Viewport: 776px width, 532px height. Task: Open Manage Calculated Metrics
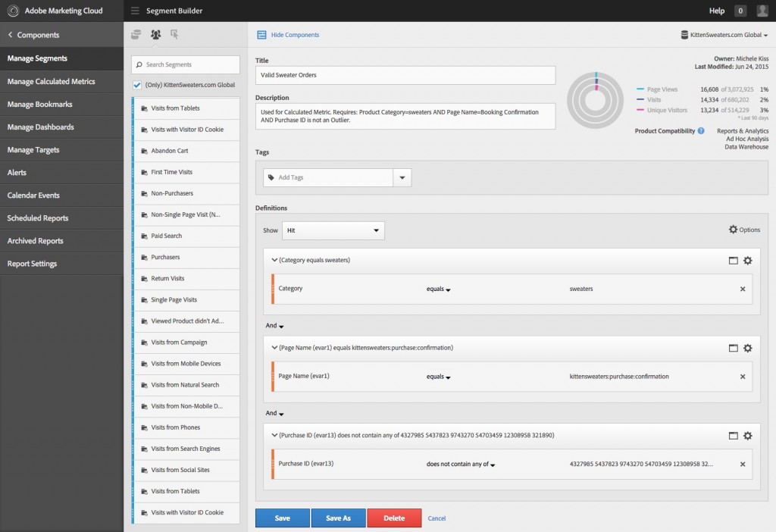(61, 82)
